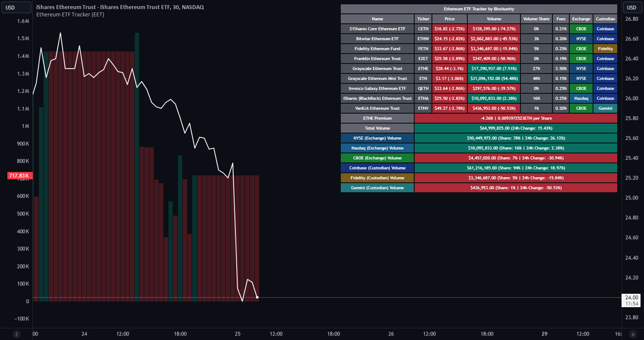
Task: Click the Gemini custodian cell in ETHV row
Action: tap(605, 108)
